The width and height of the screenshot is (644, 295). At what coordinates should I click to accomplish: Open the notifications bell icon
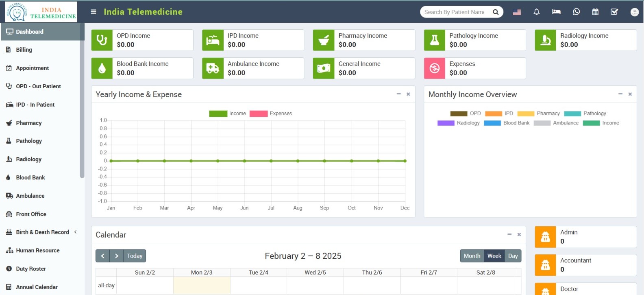pyautogui.click(x=536, y=12)
